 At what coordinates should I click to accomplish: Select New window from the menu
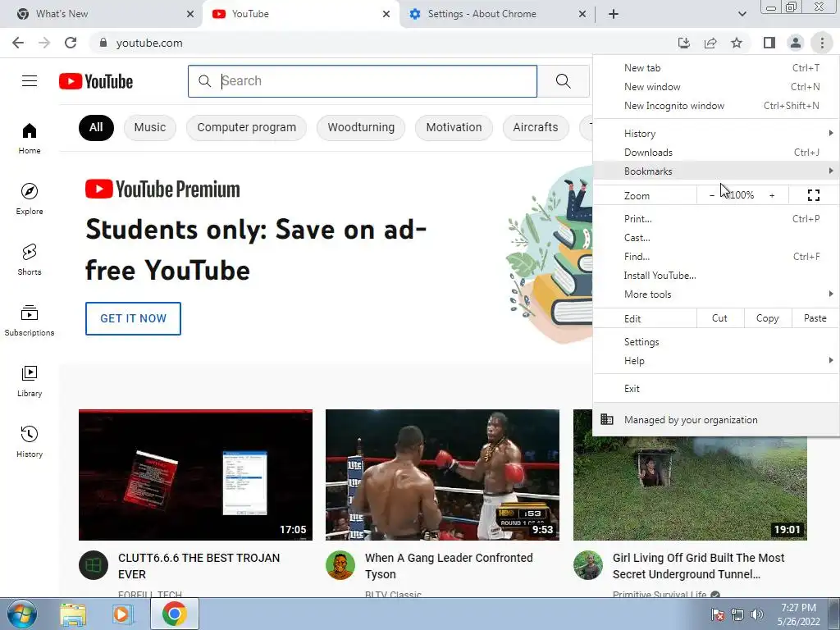tap(716, 87)
